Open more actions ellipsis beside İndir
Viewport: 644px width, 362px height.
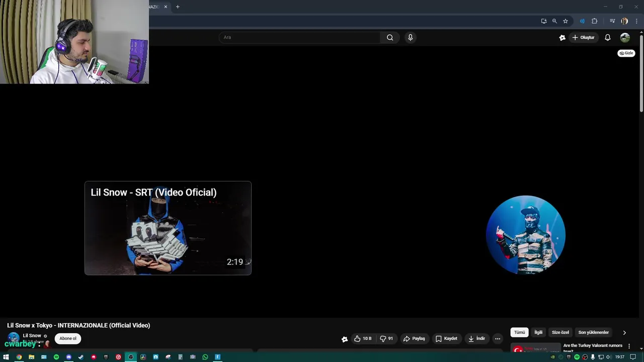498,338
